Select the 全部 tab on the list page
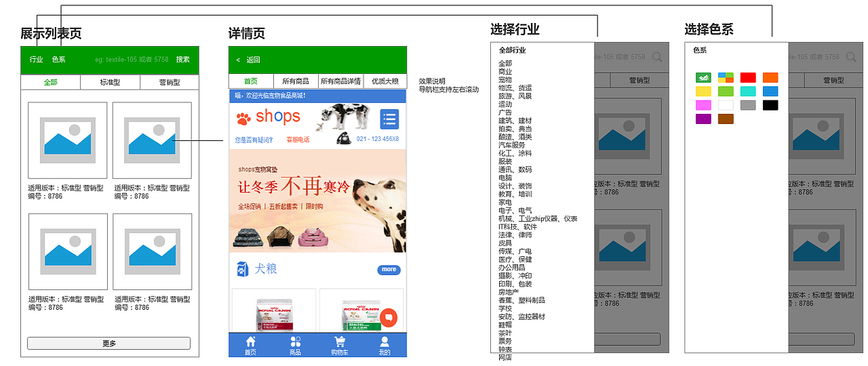868x366 pixels. (51, 83)
